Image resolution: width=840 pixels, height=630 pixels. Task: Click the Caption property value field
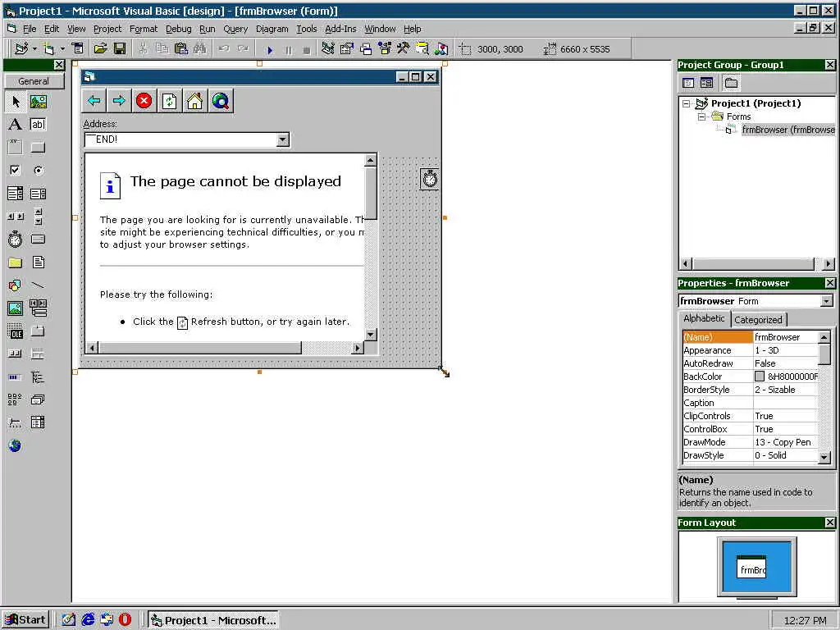pos(785,403)
